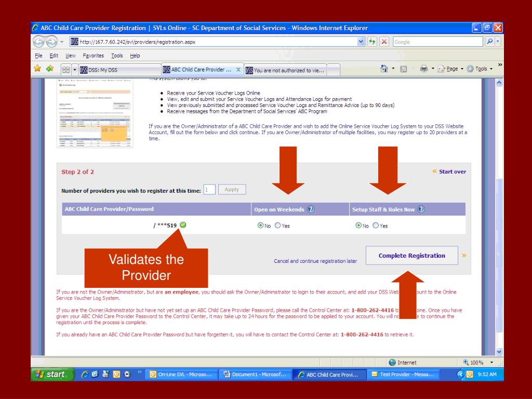The image size is (532, 399).
Task: Open the Tools command bar gear menu
Action: pos(480,69)
